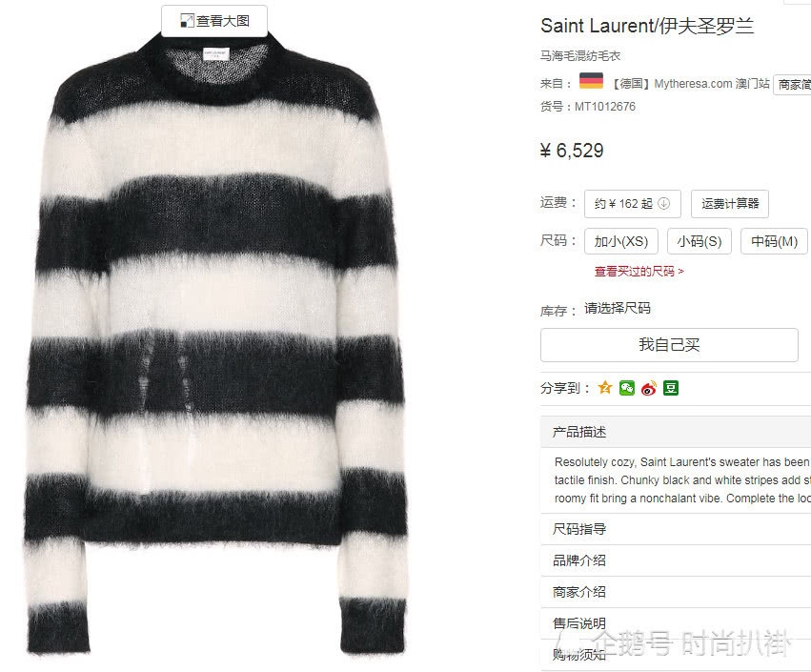811x672 pixels.
Task: Expand the 商家介绍 section
Action: tap(676, 592)
